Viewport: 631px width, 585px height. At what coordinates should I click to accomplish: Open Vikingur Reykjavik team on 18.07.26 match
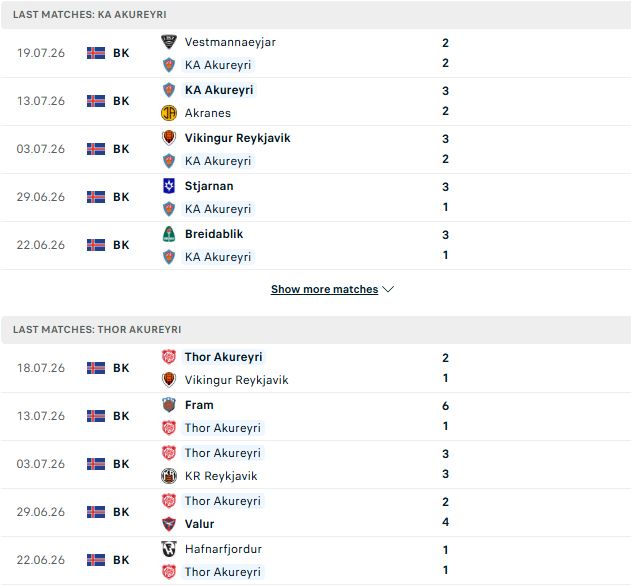[x=236, y=380]
